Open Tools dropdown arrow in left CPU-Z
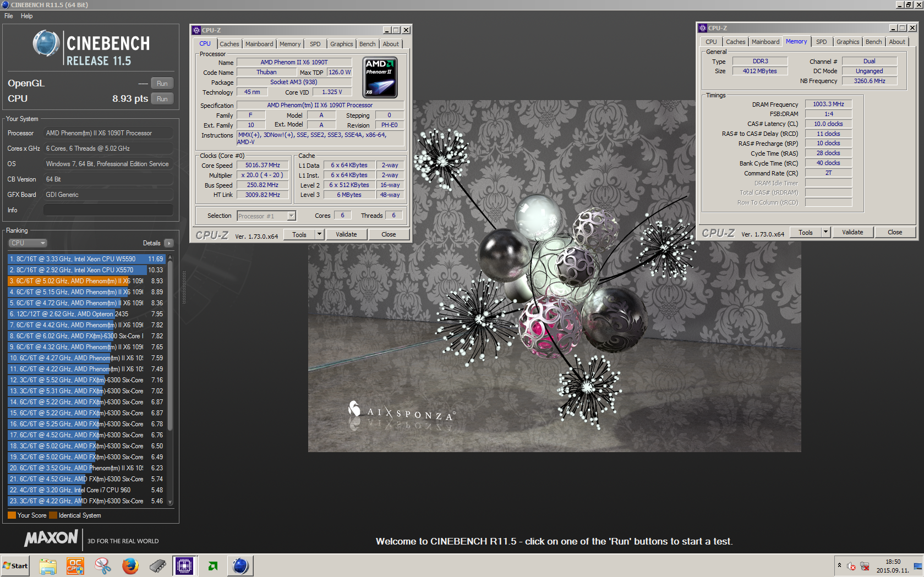 point(319,234)
